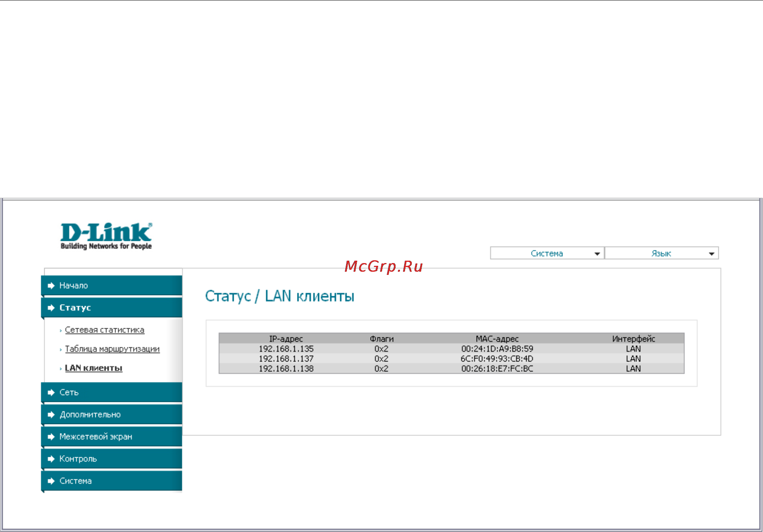Expand the Система sidebar menu section
Screen dimensions: 763x532
[112, 481]
